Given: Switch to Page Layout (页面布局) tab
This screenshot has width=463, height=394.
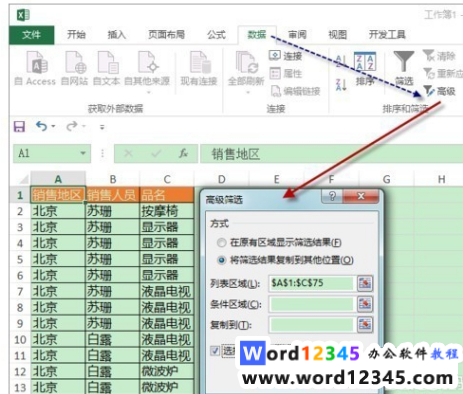Looking at the screenshot, I should click(x=166, y=35).
